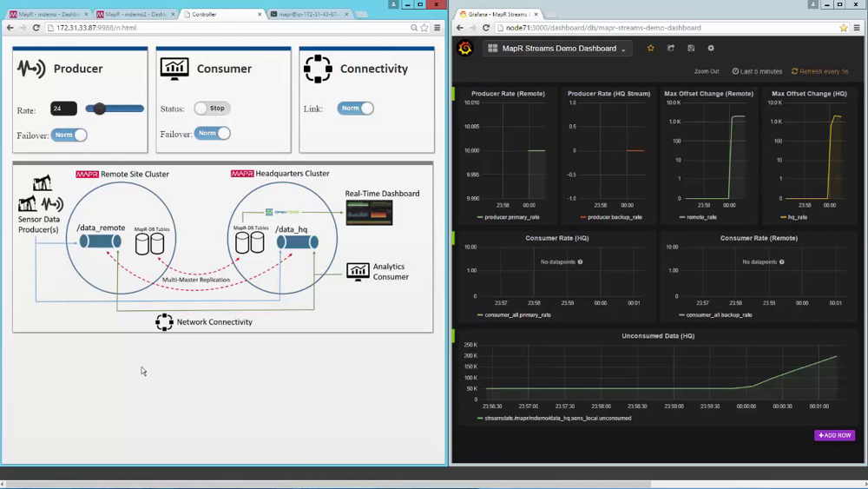This screenshot has height=489, width=868.
Task: Click the share dashboard icon
Action: (x=671, y=48)
